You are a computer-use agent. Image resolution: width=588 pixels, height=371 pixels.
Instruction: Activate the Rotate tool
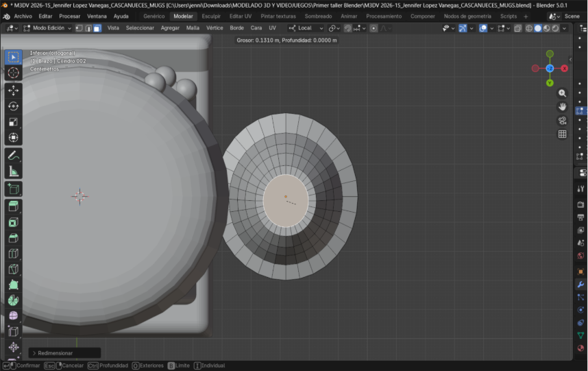click(13, 106)
